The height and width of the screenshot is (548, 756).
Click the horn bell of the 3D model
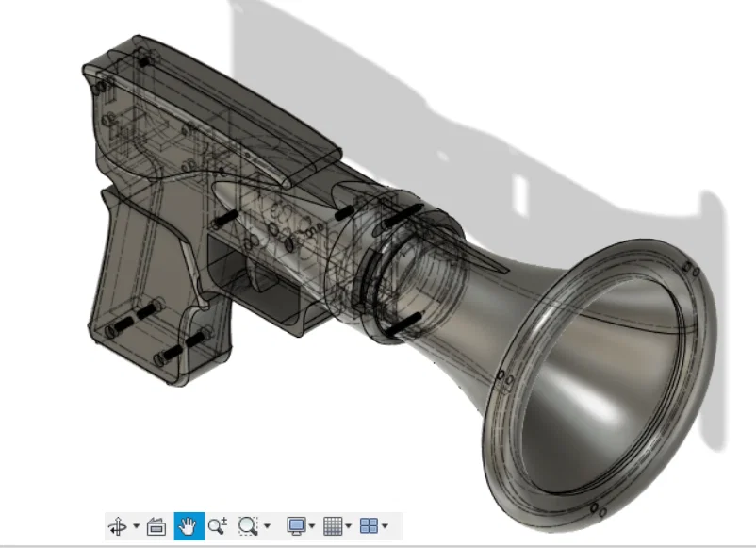click(x=600, y=386)
